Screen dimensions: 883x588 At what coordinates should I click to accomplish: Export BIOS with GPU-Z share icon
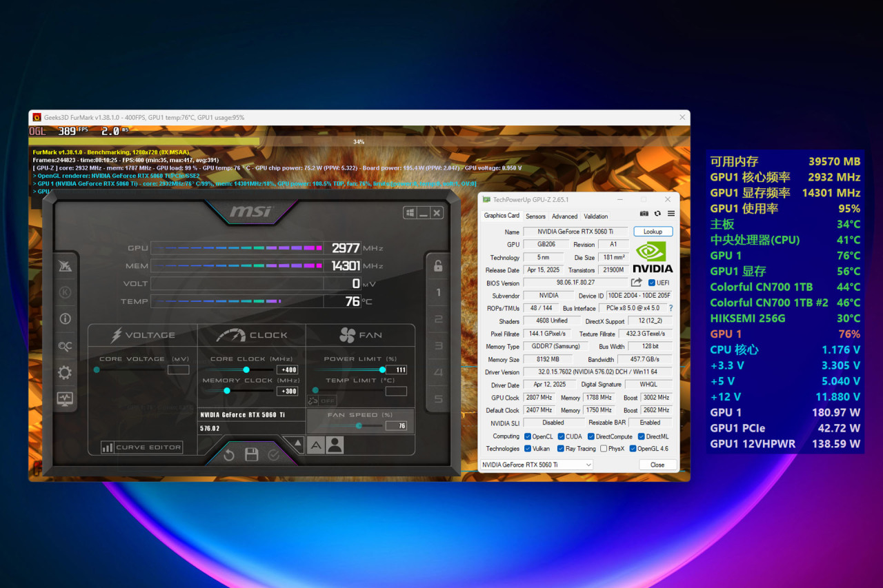coord(637,283)
